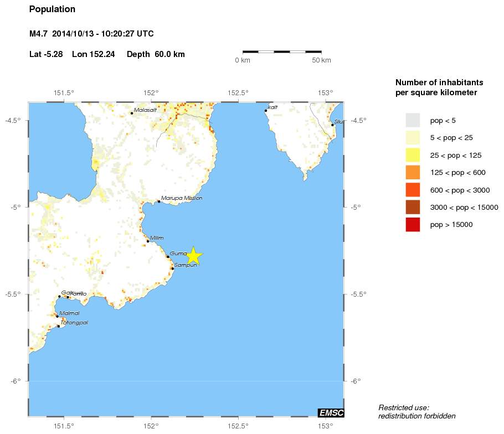The height and width of the screenshot is (434, 504).
Task: Click the M4.7 event date heading
Action: (91, 34)
